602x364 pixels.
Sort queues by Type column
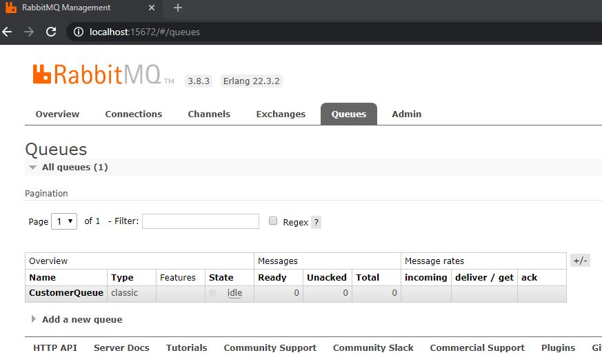(122, 278)
